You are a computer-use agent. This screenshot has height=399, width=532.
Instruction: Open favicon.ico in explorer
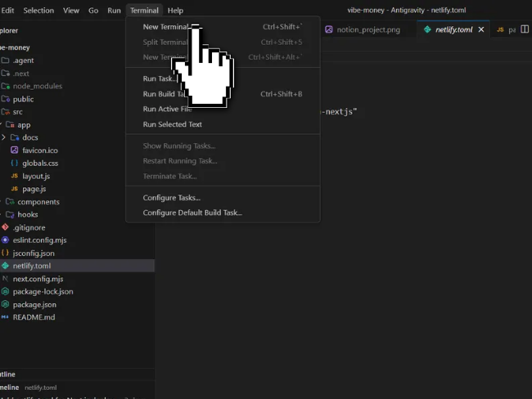[x=77, y=150]
